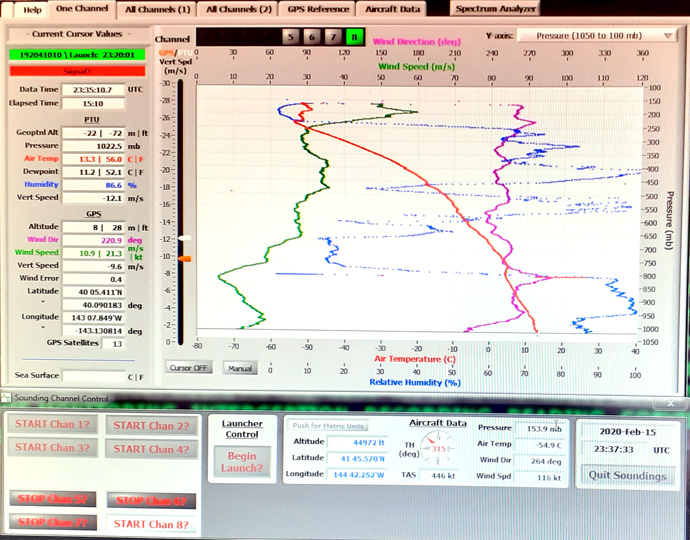Switch to One Channel tab

pyautogui.click(x=82, y=9)
